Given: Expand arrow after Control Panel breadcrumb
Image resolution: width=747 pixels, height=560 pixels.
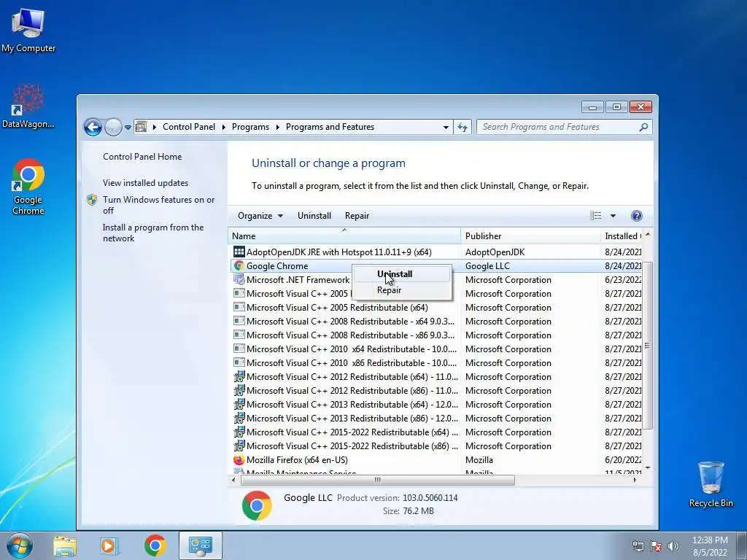Looking at the screenshot, I should tap(223, 127).
